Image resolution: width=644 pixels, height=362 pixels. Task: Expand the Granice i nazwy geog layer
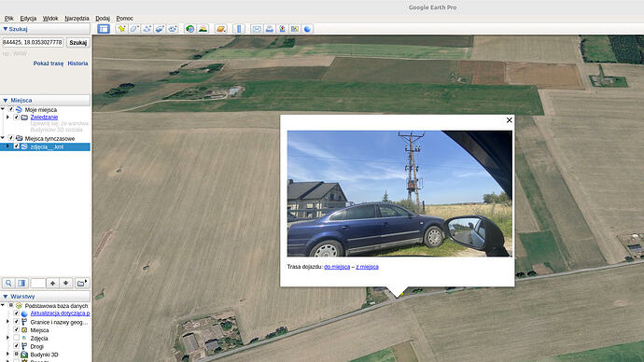pos(7,322)
